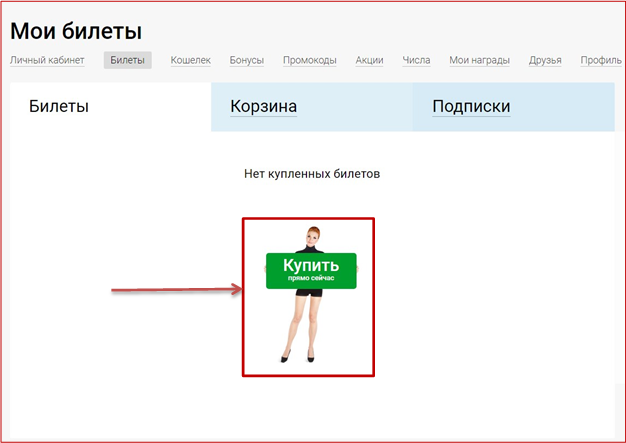Click the Мои билеты page heading
This screenshot has height=443, width=626.
pyautogui.click(x=76, y=31)
